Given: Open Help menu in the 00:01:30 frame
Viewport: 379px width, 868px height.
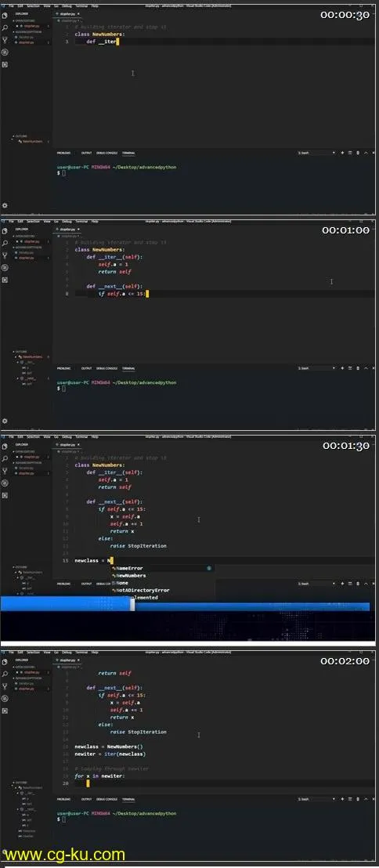Looking at the screenshot, I should (x=96, y=436).
